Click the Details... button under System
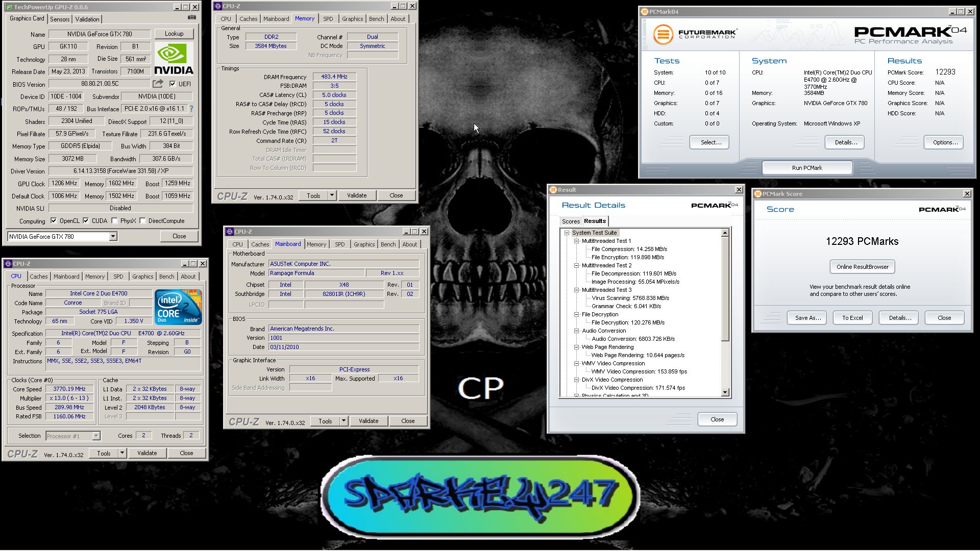 click(845, 142)
